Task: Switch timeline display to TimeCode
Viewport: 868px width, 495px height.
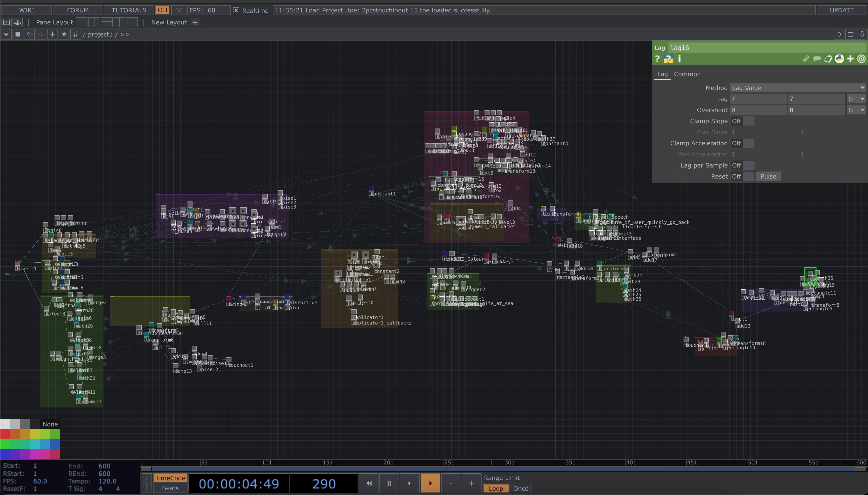Action: pyautogui.click(x=170, y=478)
